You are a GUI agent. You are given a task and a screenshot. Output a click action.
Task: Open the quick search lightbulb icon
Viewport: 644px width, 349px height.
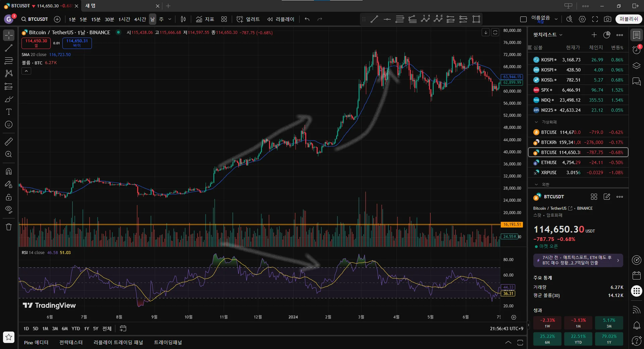click(x=569, y=19)
